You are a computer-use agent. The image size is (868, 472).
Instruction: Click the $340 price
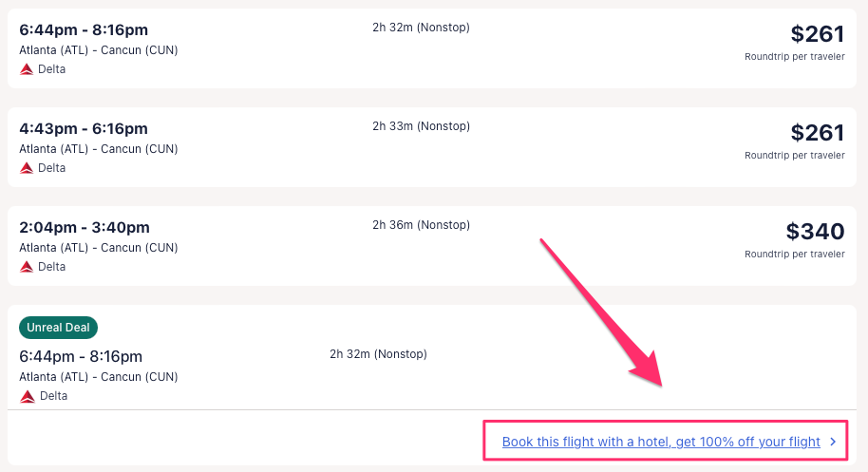[815, 231]
